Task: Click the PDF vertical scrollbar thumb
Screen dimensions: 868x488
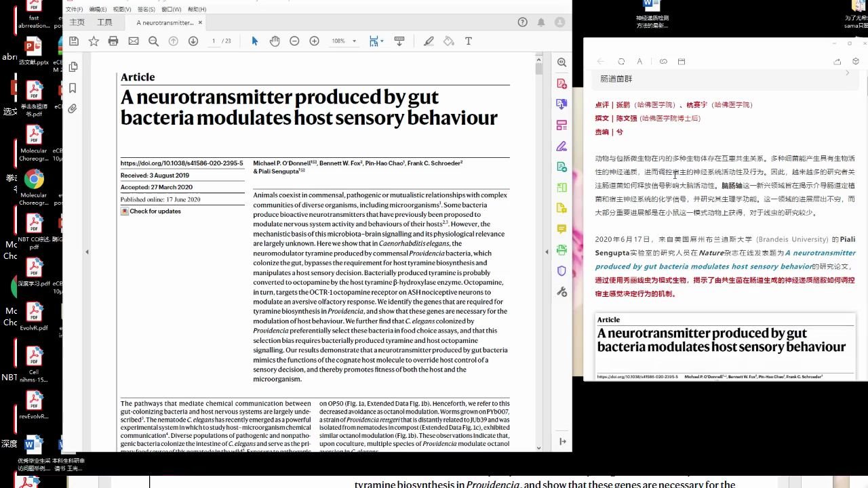Action: click(539, 68)
